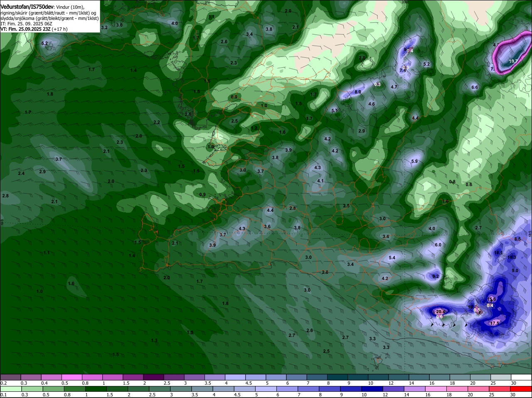Click the 5.4 precipitation value label
The image size is (532, 398).
click(392, 258)
